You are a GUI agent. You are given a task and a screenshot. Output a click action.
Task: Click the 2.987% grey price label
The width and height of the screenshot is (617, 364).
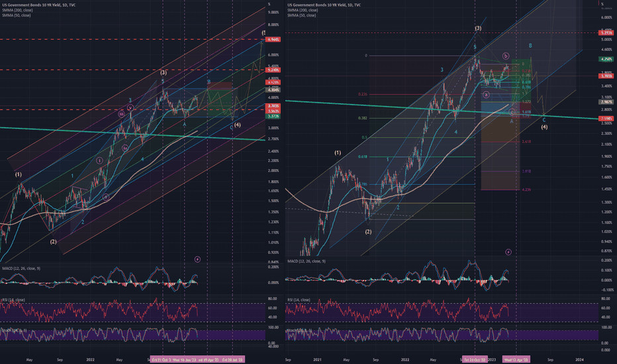tap(606, 103)
